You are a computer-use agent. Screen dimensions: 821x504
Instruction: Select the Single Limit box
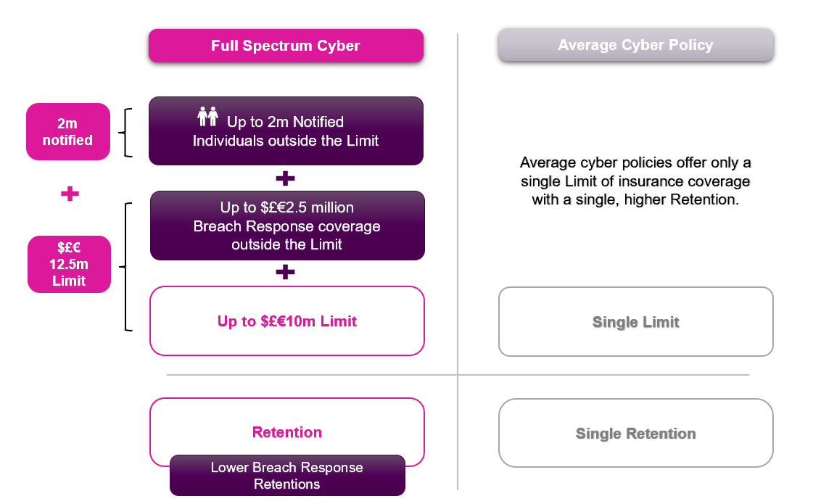(635, 322)
